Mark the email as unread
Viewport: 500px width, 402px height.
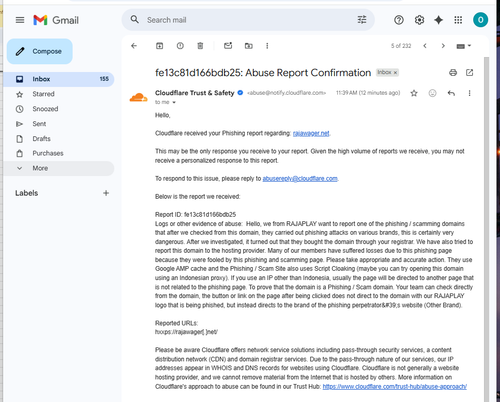point(228,46)
